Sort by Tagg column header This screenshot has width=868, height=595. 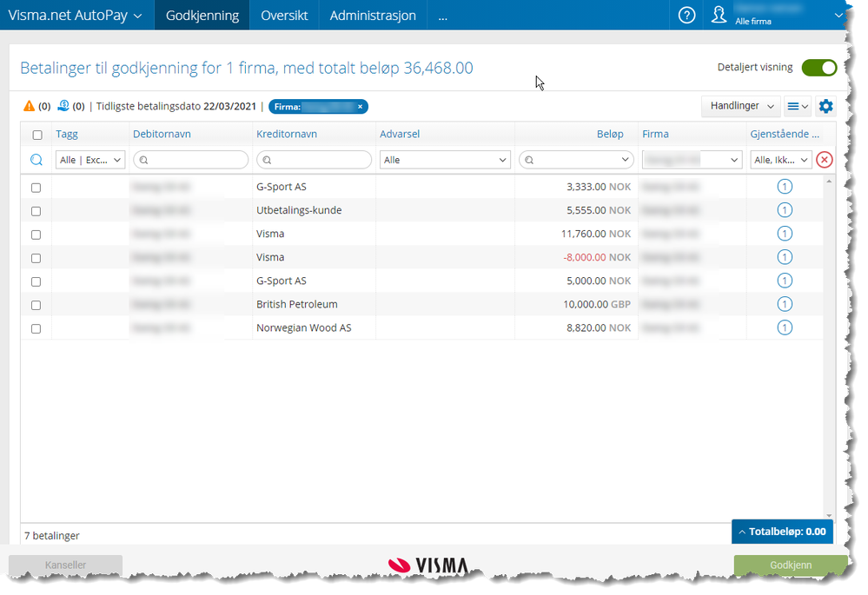coord(66,134)
